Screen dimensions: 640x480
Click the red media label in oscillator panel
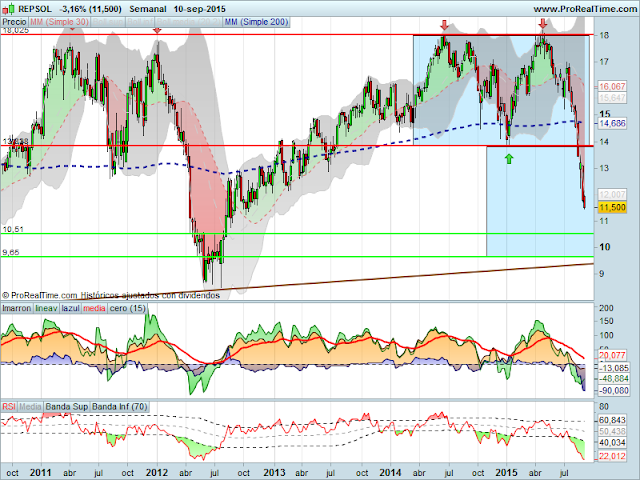(x=94, y=308)
